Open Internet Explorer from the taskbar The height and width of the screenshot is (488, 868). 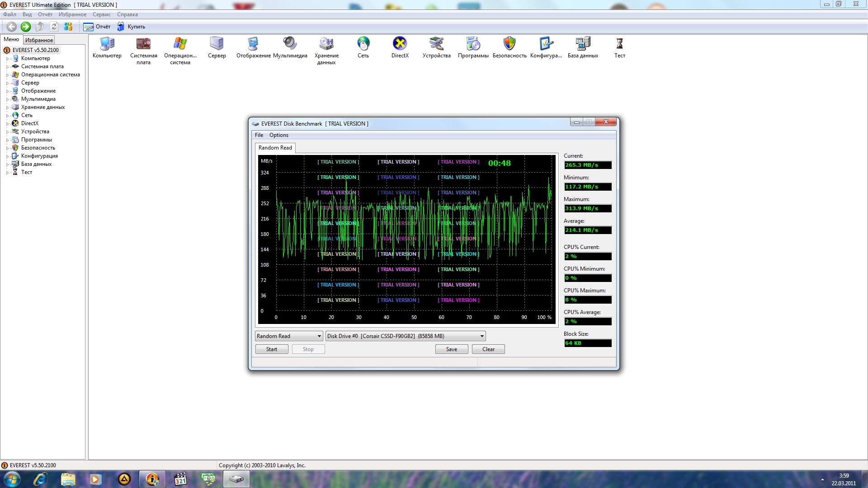coord(40,479)
